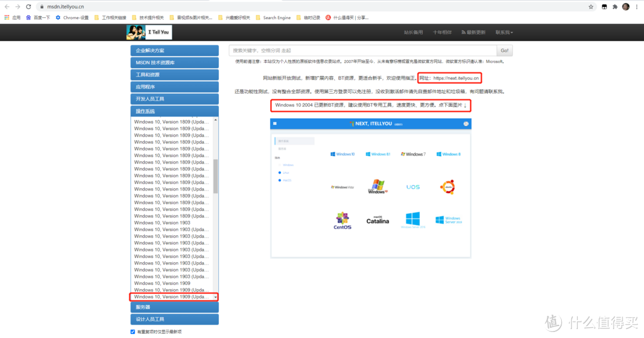Viewport: 644px width, 338px height.
Task: Click the search keyword input field
Action: (x=363, y=51)
